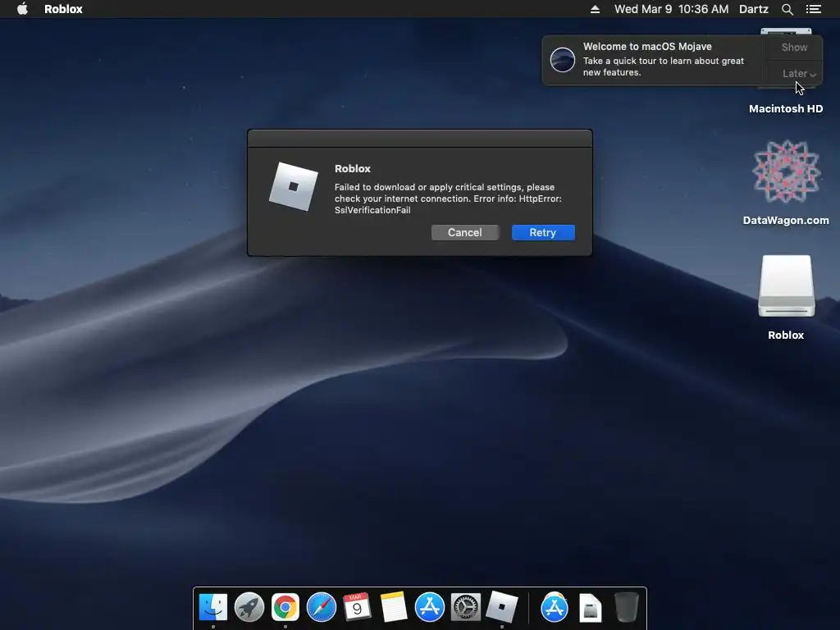Click the Roblox logo in the error dialog
The image size is (840, 630).
294,187
